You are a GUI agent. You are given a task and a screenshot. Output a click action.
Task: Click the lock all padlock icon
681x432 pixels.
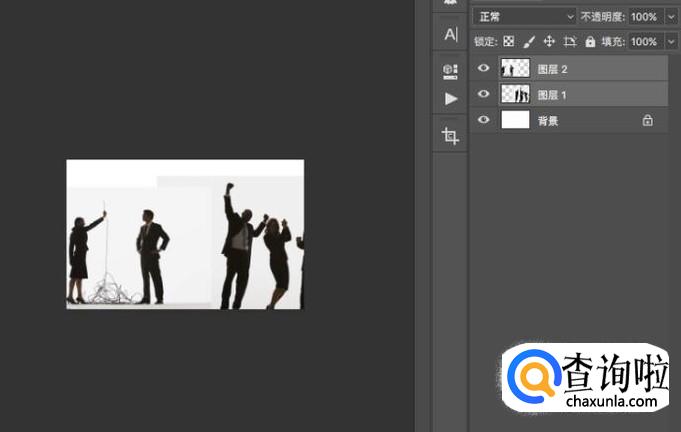coord(590,42)
